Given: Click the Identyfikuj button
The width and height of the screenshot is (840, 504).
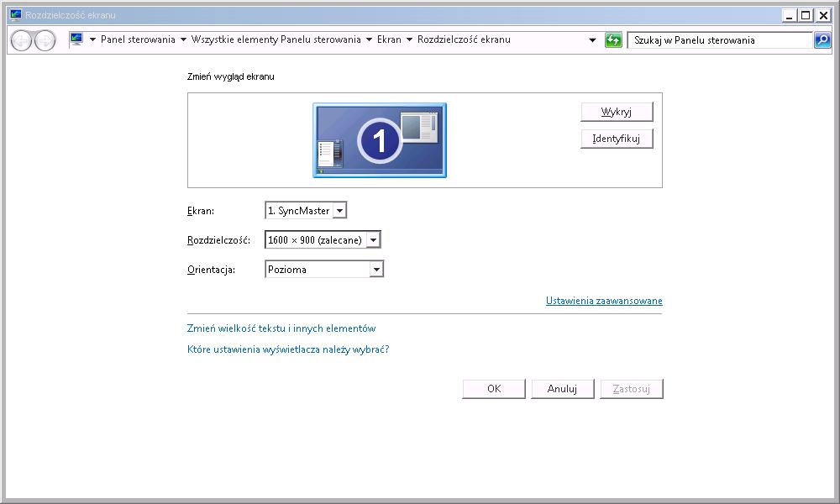Looking at the screenshot, I should tap(617, 139).
